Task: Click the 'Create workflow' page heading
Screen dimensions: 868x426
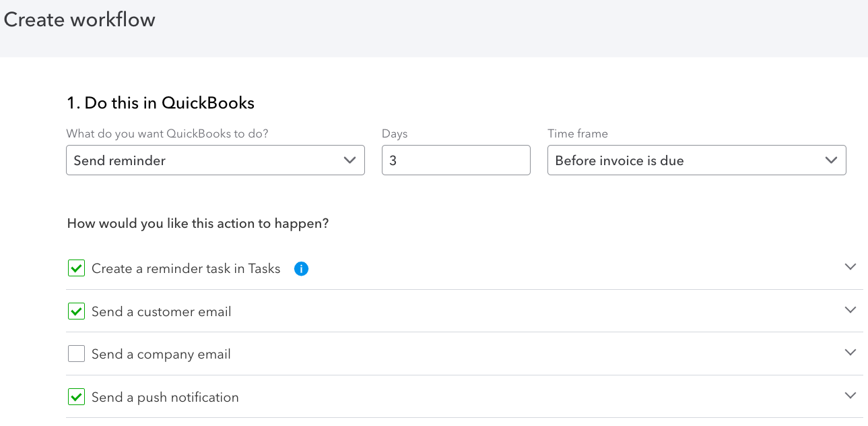Action: click(x=79, y=20)
